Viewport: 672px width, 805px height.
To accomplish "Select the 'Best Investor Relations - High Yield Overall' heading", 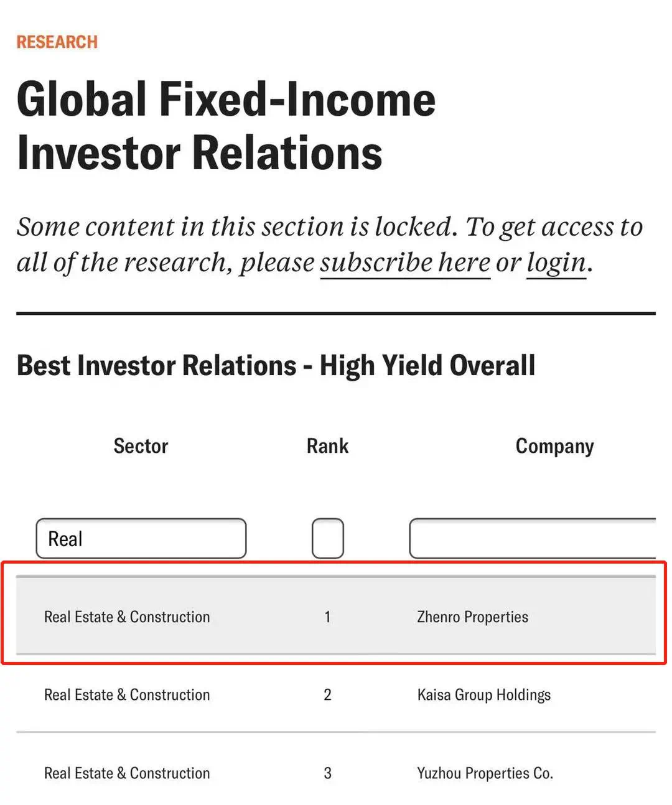I will pos(276,366).
